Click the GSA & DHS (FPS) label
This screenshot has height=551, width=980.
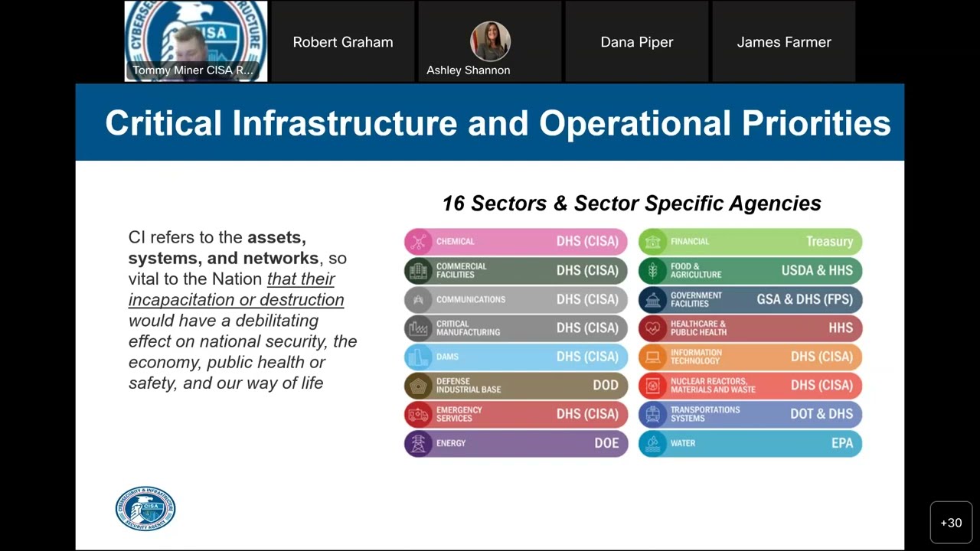[805, 299]
